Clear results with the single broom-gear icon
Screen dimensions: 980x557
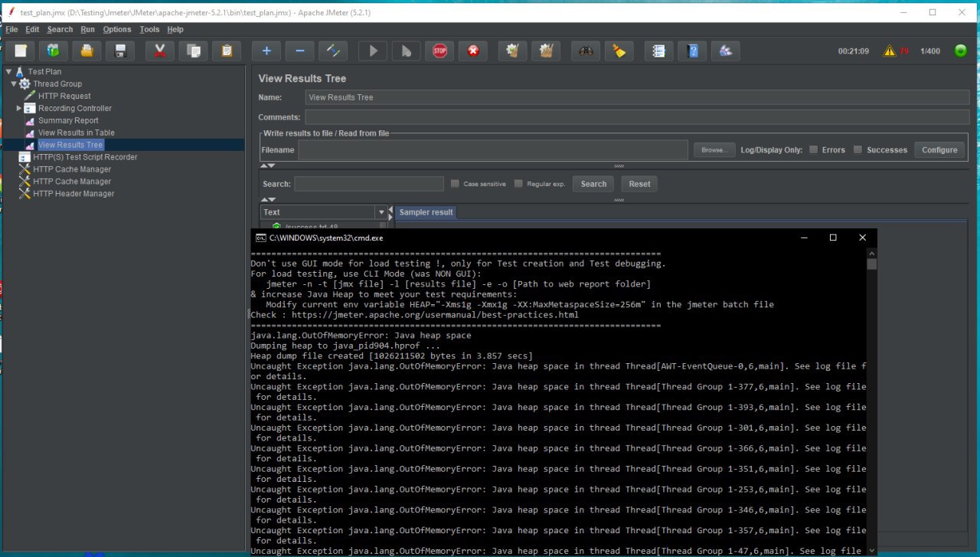pos(513,51)
